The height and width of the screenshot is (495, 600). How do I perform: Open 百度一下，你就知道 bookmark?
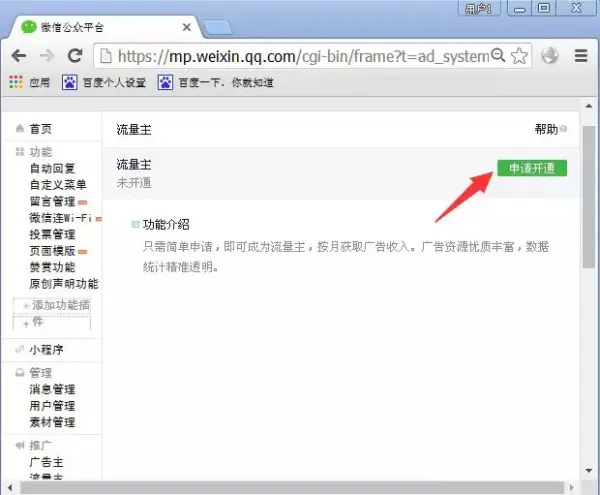click(x=215, y=82)
